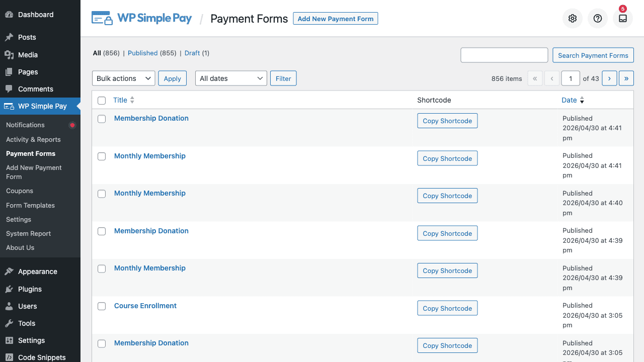This screenshot has height=362, width=644.
Task: Focus the search payment forms field
Action: tap(504, 55)
